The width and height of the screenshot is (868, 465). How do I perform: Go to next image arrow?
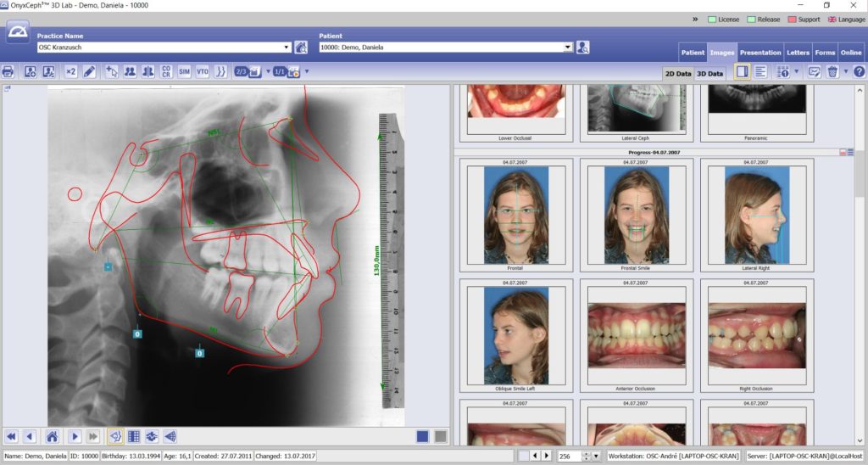pyautogui.click(x=75, y=437)
